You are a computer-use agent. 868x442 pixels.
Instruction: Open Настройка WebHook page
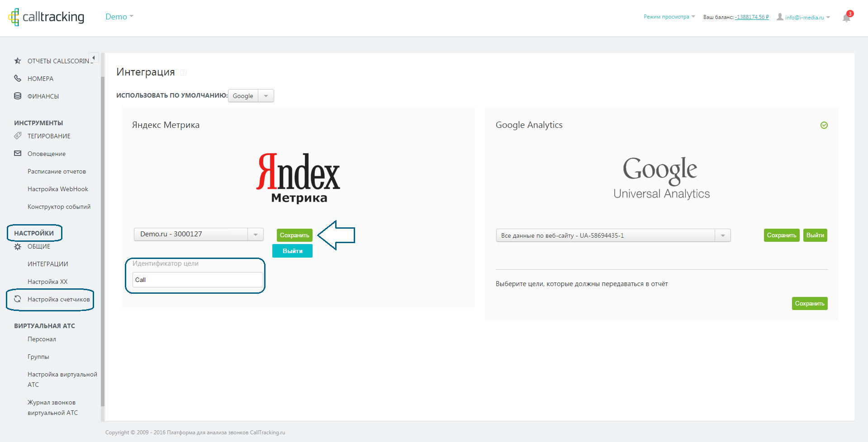point(58,189)
